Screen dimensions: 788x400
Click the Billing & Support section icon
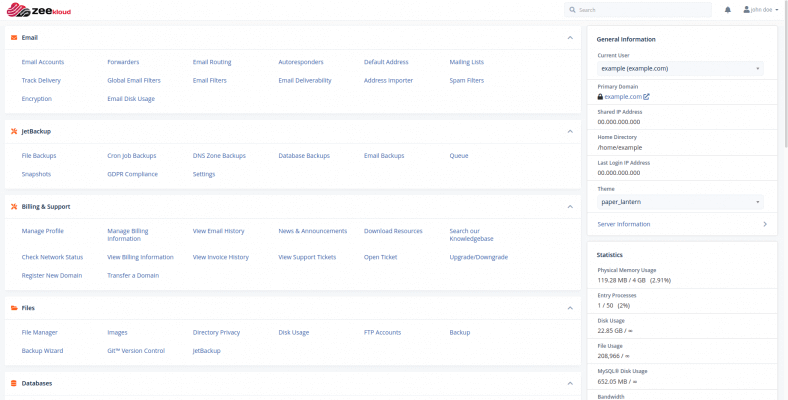(13, 206)
